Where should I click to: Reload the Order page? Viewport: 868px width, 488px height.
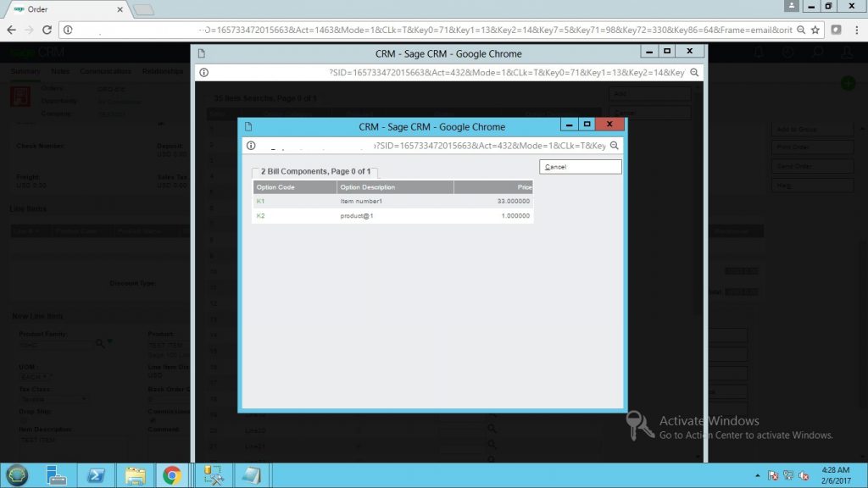[47, 30]
